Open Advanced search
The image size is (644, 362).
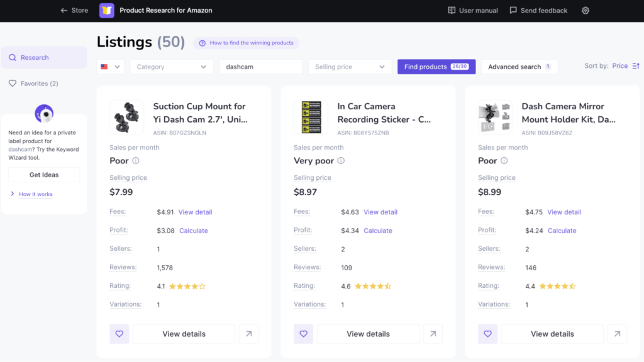click(x=519, y=67)
